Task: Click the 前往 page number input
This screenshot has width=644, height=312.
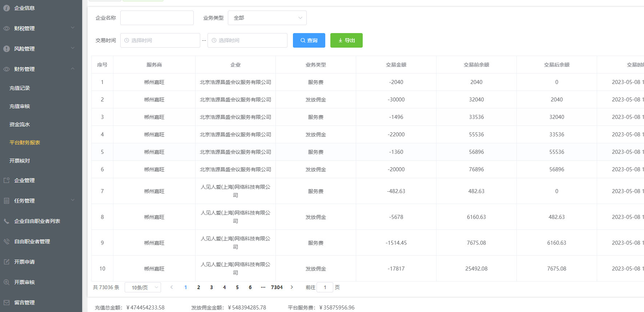Action: click(325, 287)
